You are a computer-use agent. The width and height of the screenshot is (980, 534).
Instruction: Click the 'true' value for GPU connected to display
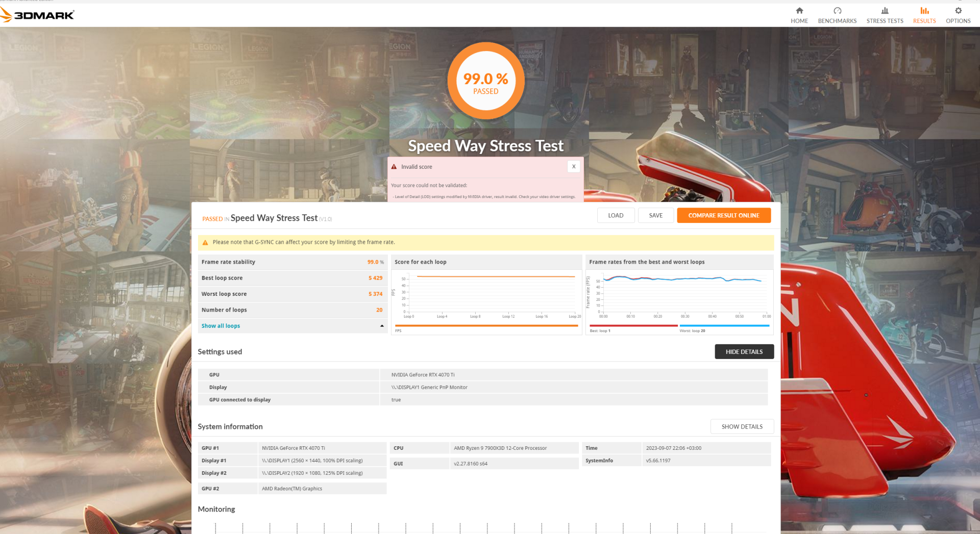(396, 400)
